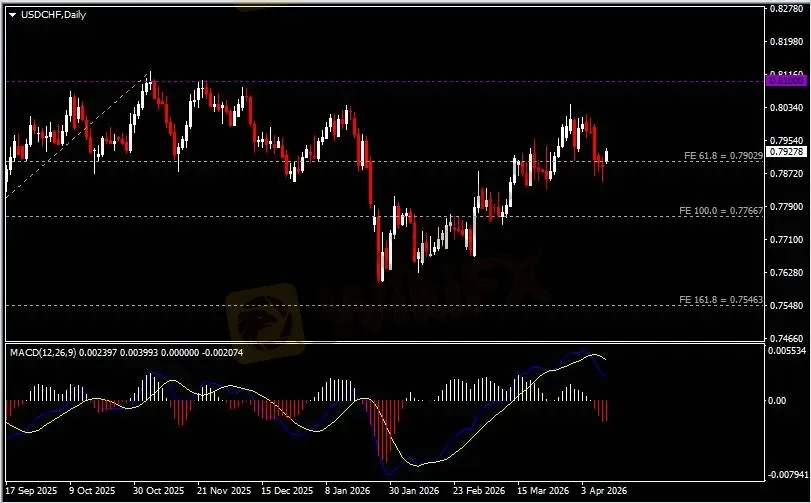Select the FE 100.0 = 0.77667 label

click(721, 211)
